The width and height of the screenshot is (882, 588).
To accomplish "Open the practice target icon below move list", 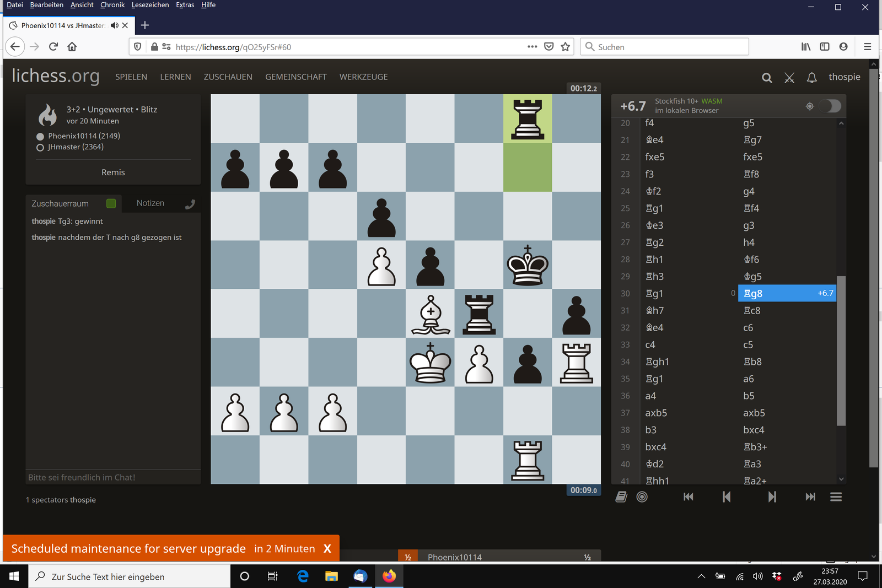I will tap(642, 497).
